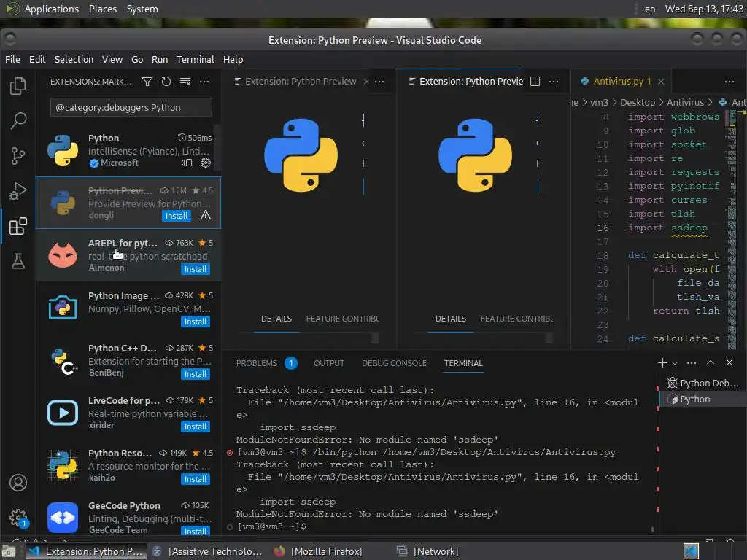The image size is (747, 560).
Task: Open Source Control view
Action: tap(18, 156)
